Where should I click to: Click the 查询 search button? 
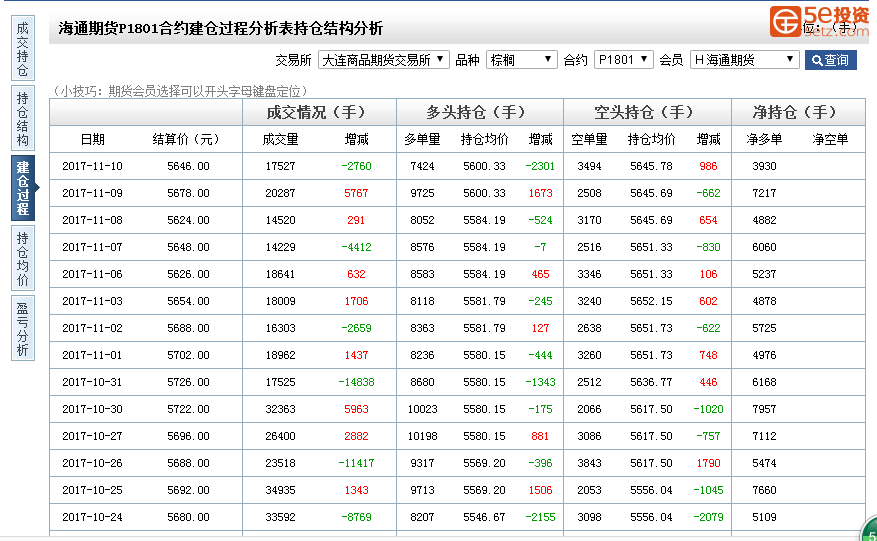pyautogui.click(x=831, y=60)
